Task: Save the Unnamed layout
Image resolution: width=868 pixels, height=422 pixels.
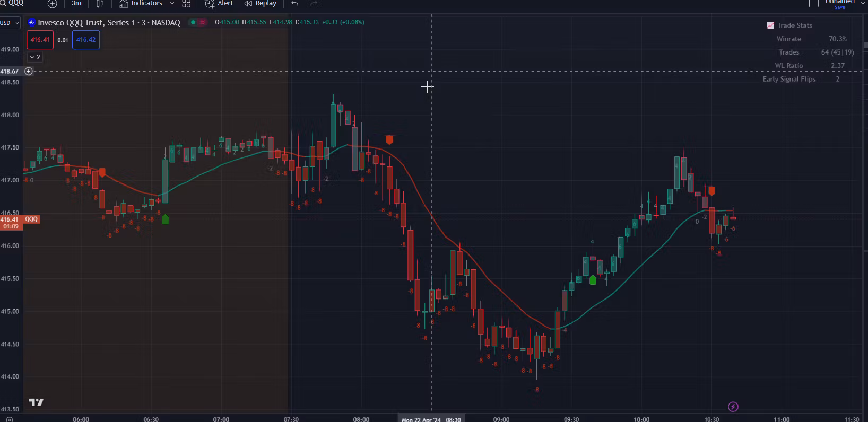Action: 840,7
